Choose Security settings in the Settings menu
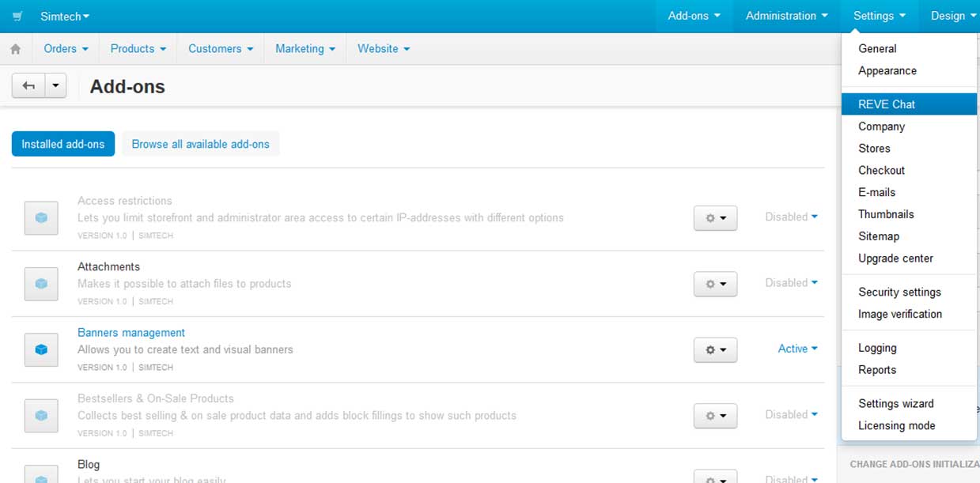 point(899,292)
